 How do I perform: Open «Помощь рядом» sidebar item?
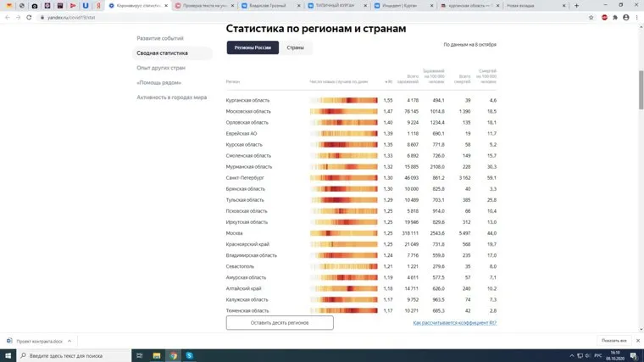tap(159, 82)
